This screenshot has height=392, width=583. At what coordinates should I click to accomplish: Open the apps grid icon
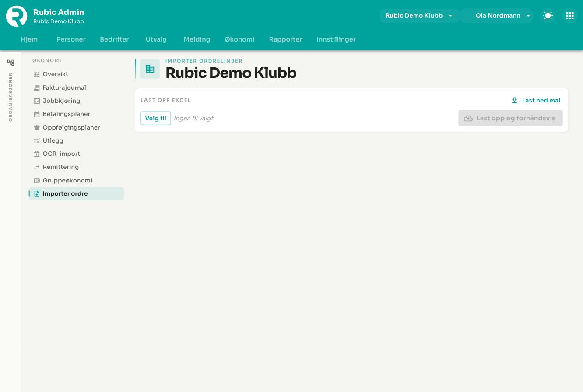(x=570, y=16)
